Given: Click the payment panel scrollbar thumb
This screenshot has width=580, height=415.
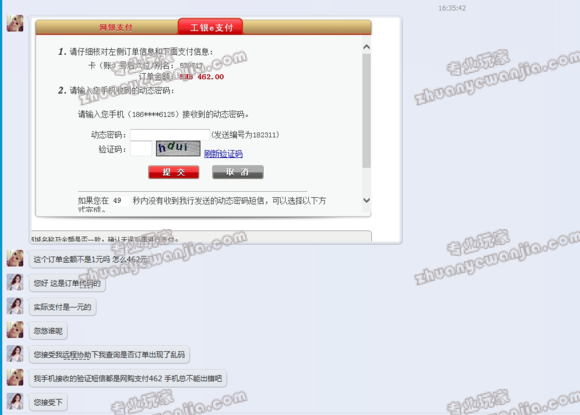Looking at the screenshot, I should pyautogui.click(x=367, y=111).
